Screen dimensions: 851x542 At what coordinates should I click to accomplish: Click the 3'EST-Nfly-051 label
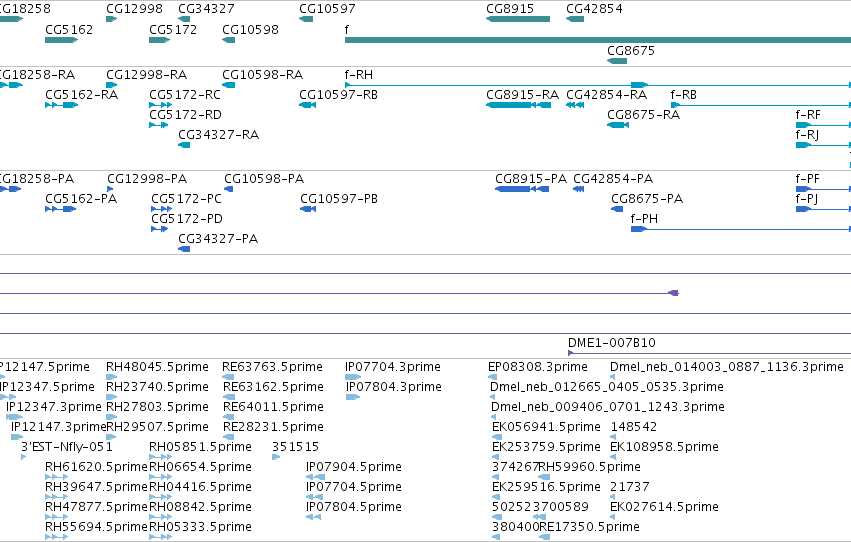(x=66, y=447)
